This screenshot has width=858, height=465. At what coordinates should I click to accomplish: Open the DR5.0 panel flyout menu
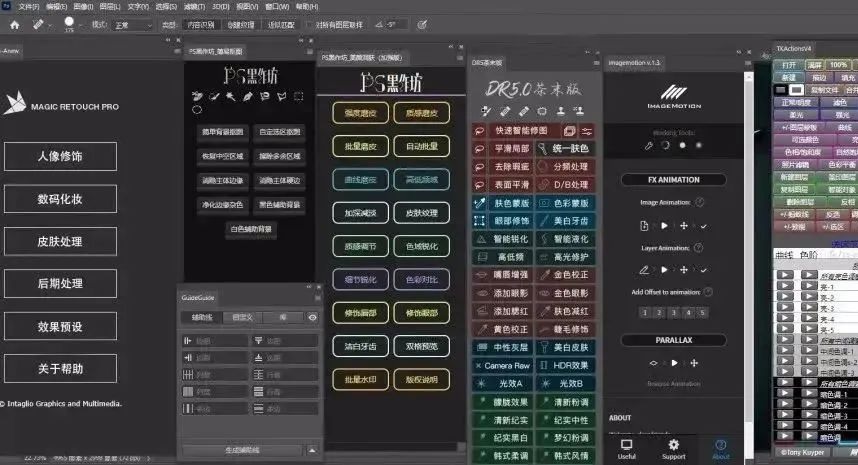(x=596, y=63)
